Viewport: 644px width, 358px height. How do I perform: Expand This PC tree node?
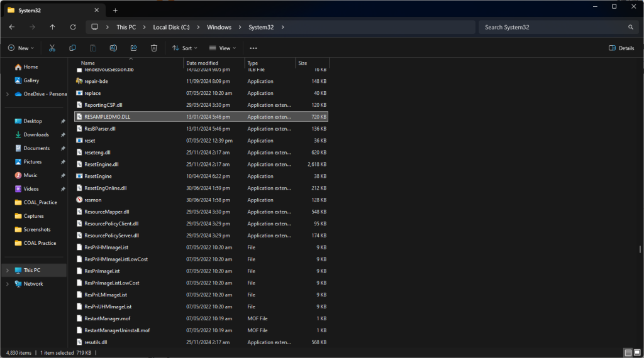coord(8,270)
